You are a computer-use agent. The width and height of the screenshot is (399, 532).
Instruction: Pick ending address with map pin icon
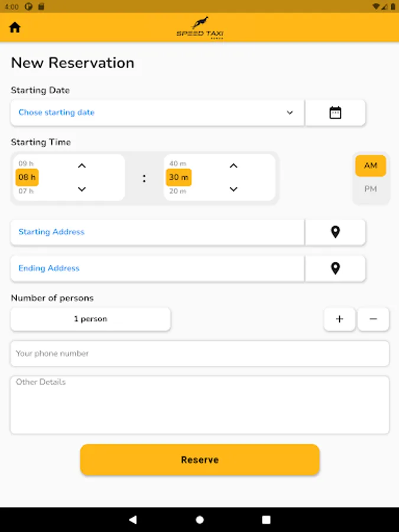pyautogui.click(x=335, y=268)
